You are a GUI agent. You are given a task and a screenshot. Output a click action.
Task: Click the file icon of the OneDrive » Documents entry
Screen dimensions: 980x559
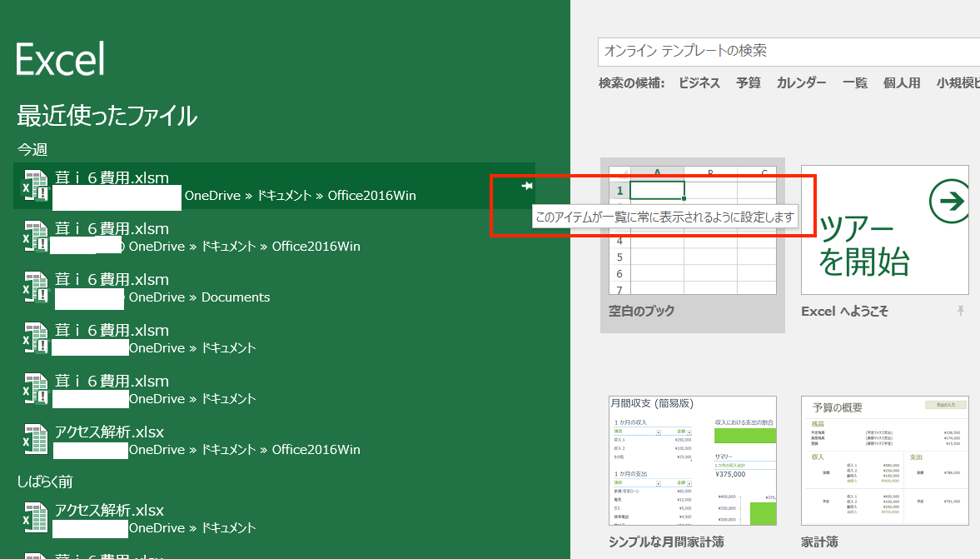tap(36, 287)
